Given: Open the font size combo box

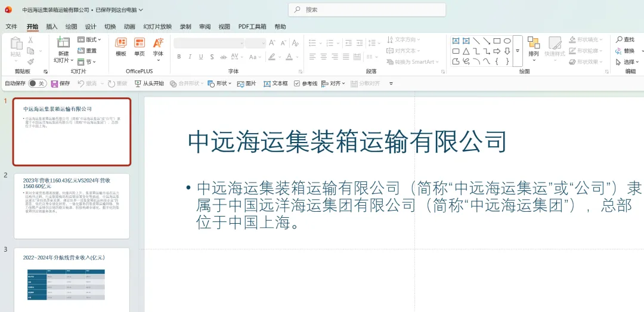Looking at the screenshot, I should click(255, 43).
